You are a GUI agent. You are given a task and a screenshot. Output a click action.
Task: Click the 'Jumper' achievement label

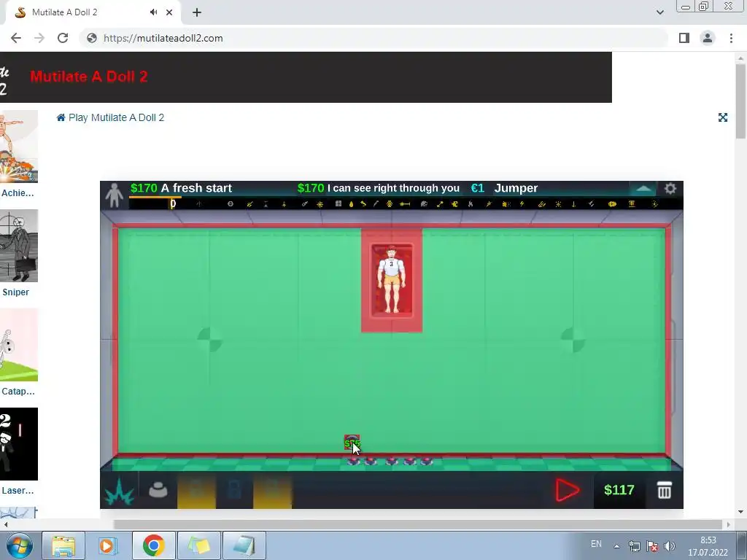pos(516,188)
